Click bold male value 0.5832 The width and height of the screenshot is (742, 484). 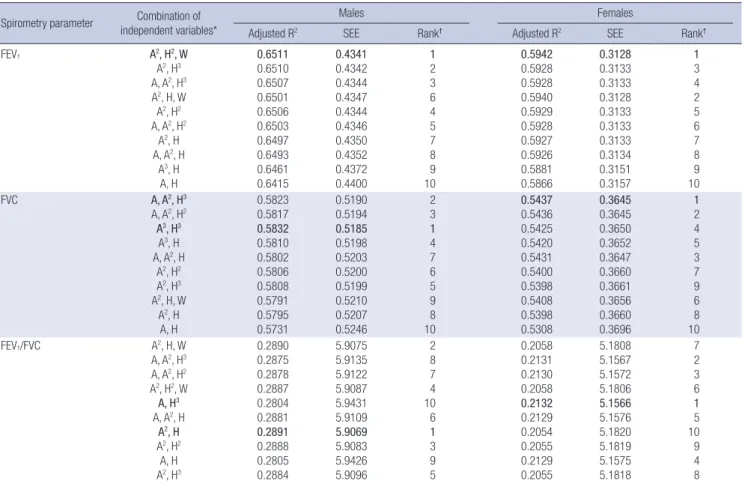[273, 229]
